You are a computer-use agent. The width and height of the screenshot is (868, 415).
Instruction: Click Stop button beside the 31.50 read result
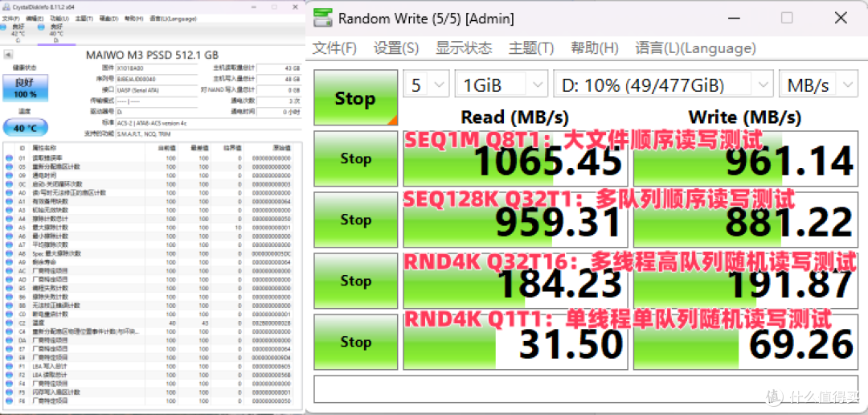(x=355, y=342)
